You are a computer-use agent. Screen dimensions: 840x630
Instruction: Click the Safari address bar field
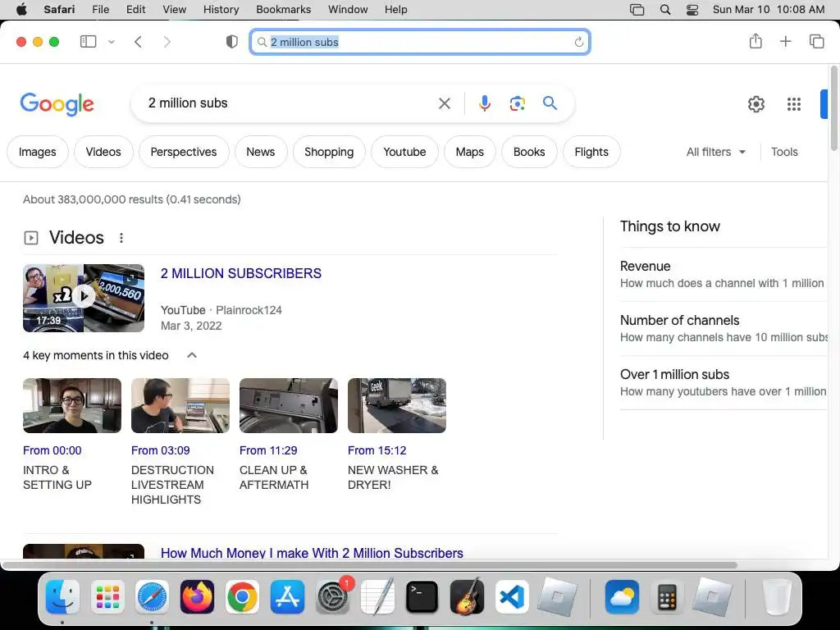[420, 42]
